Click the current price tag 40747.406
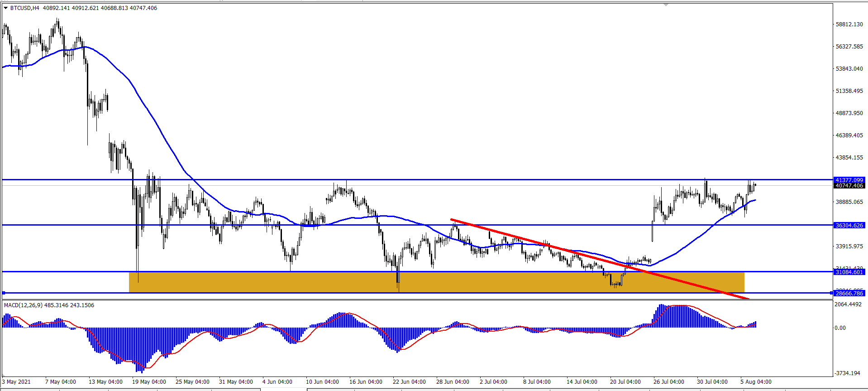Image resolution: width=868 pixels, height=391 pixels. click(x=849, y=186)
